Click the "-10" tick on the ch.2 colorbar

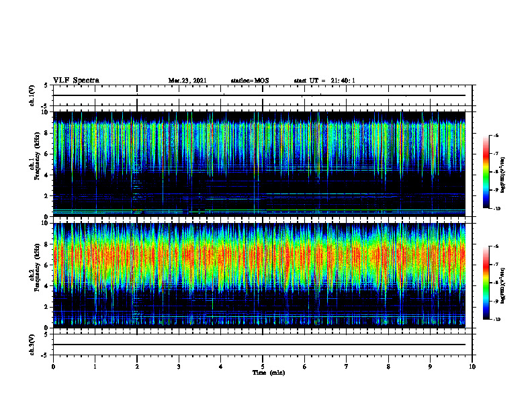coord(496,320)
